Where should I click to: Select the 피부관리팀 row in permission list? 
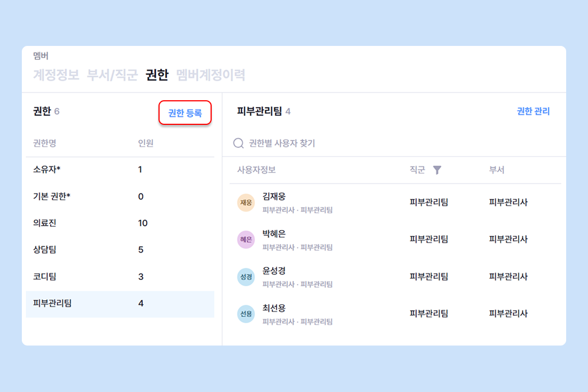(x=120, y=304)
